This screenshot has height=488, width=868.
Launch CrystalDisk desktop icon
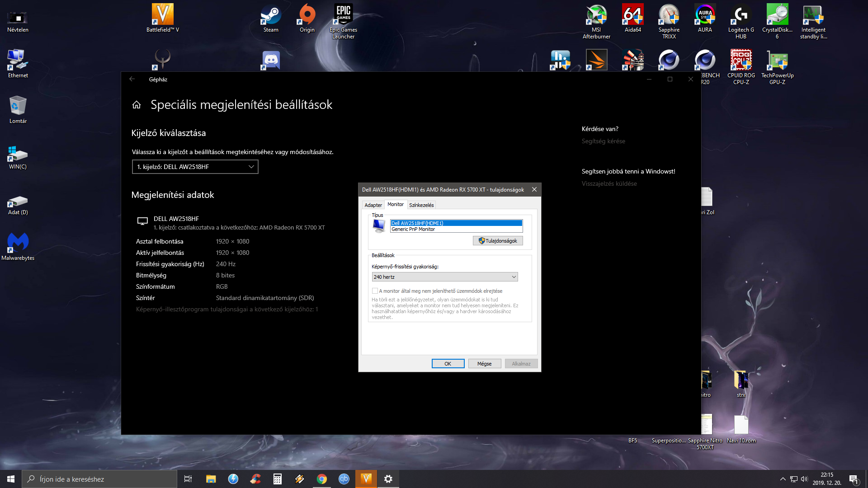tap(777, 21)
